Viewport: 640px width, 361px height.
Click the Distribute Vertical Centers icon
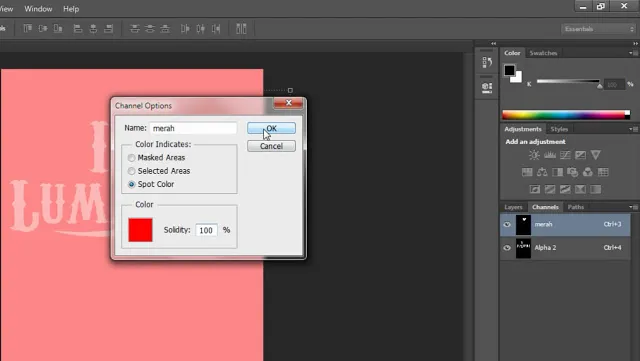[x=150, y=29]
